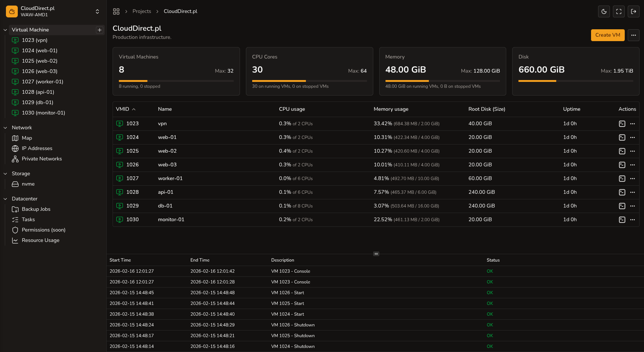The height and width of the screenshot is (352, 644).
Task: Navigate to Projects via the breadcrumb
Action: 142,11
